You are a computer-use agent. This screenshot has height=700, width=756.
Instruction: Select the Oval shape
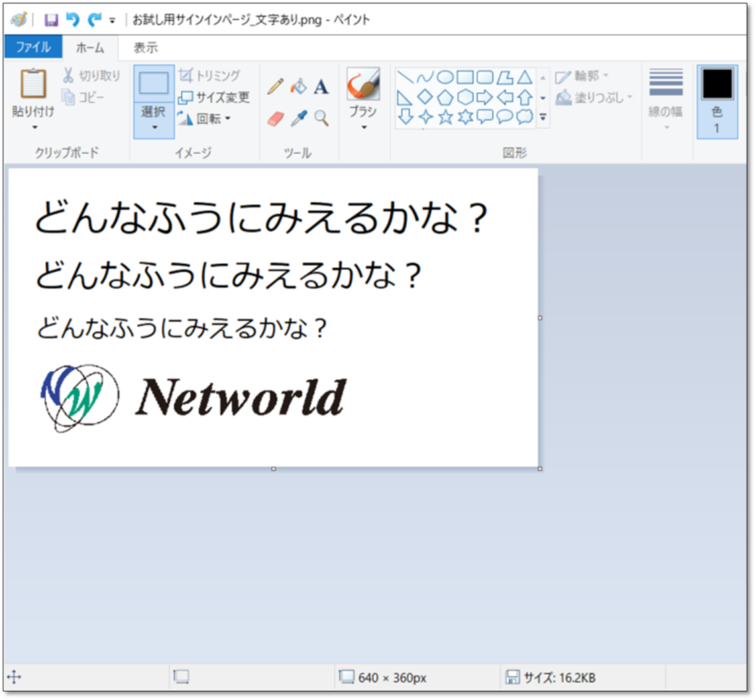coord(445,77)
